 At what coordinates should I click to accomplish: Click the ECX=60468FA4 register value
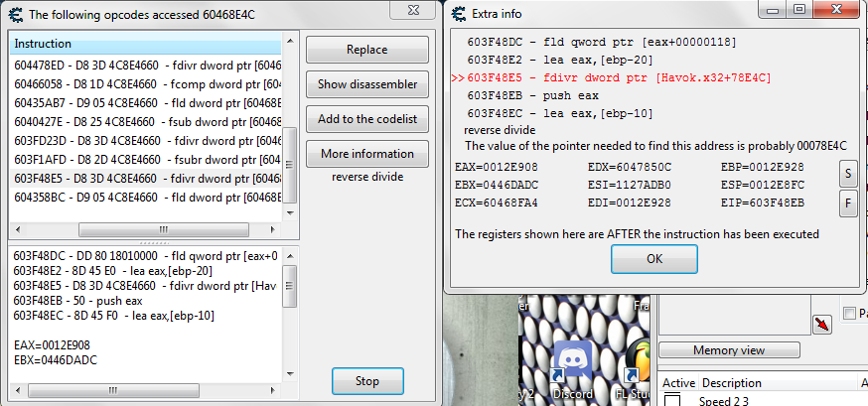pos(497,203)
